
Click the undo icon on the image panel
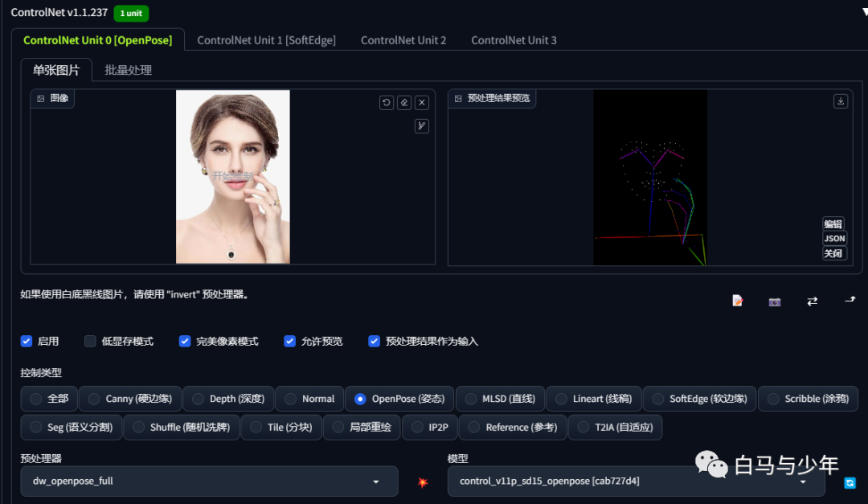[x=387, y=102]
